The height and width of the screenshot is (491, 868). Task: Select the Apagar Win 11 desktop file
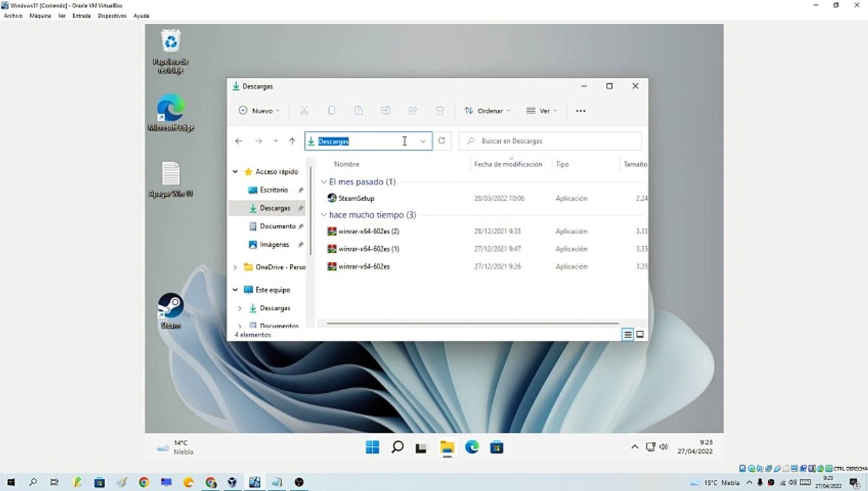click(x=171, y=180)
